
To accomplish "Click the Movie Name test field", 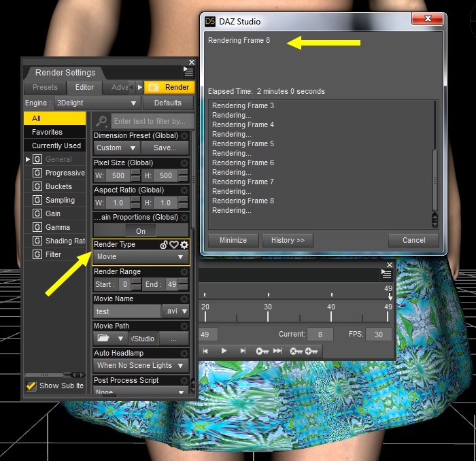I will coord(127,311).
